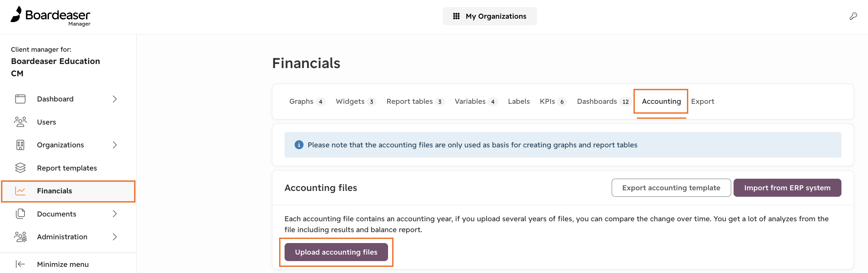This screenshot has height=273, width=868.
Task: Click Import from ERP system button
Action: tap(787, 188)
